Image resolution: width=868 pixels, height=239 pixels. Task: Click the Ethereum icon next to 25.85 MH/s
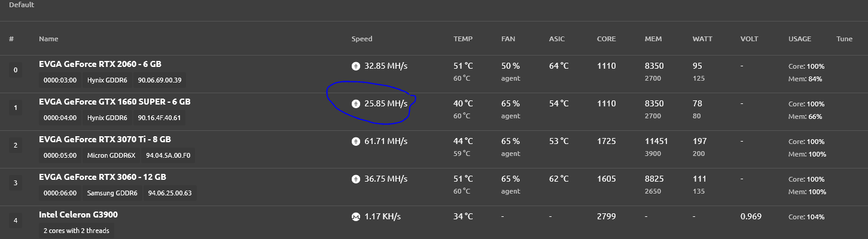[355, 103]
